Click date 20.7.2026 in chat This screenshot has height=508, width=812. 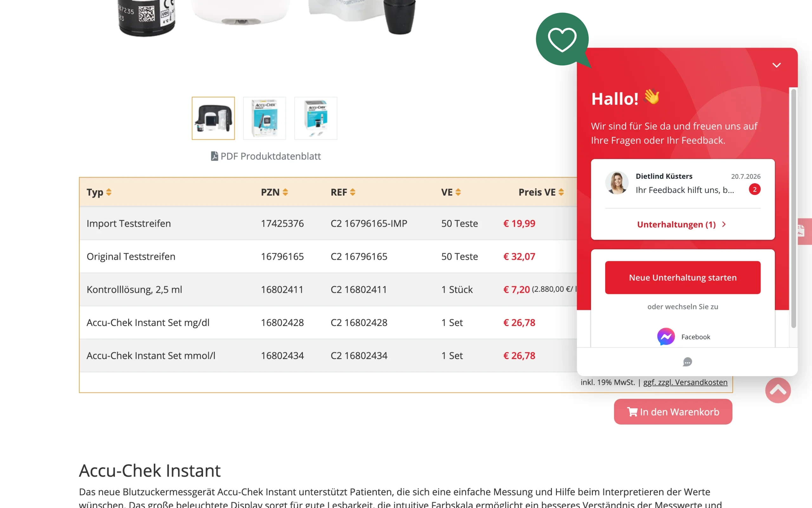click(x=746, y=177)
